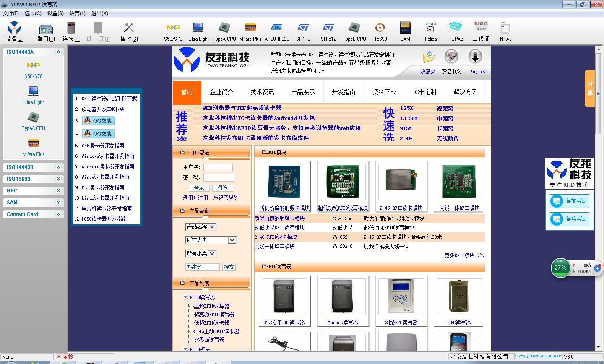
Task: Expand the ISO14443B panel
Action: [x=58, y=167]
